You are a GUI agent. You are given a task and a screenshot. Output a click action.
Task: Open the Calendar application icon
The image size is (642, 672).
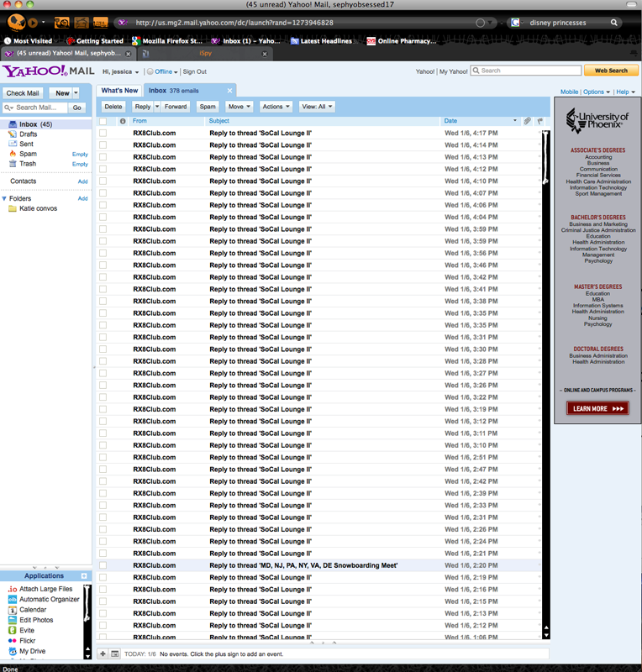pyautogui.click(x=13, y=610)
